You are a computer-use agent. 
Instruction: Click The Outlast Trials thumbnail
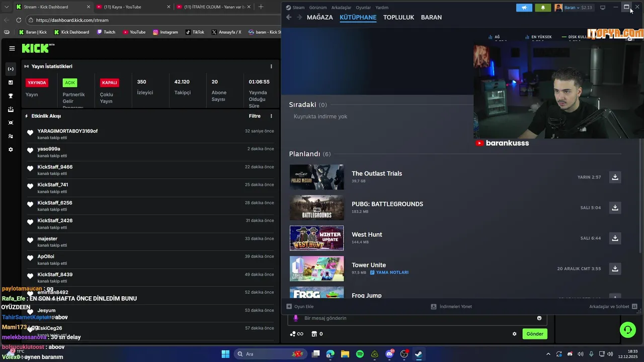[316, 177]
